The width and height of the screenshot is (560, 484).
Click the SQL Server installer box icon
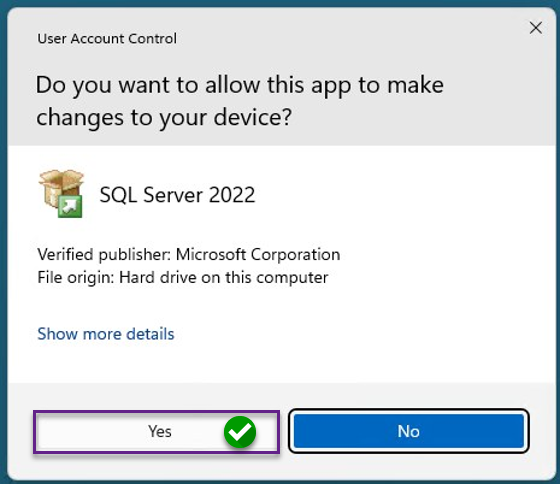pyautogui.click(x=61, y=193)
